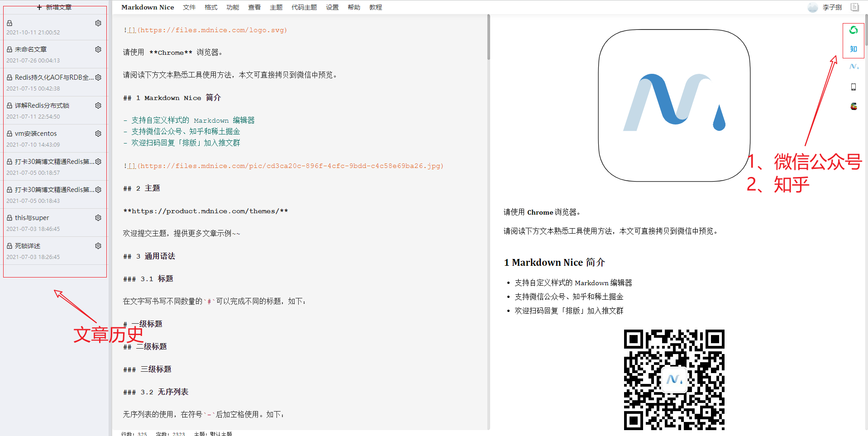Open the article 未命名文章
Image resolution: width=868 pixels, height=436 pixels.
31,49
